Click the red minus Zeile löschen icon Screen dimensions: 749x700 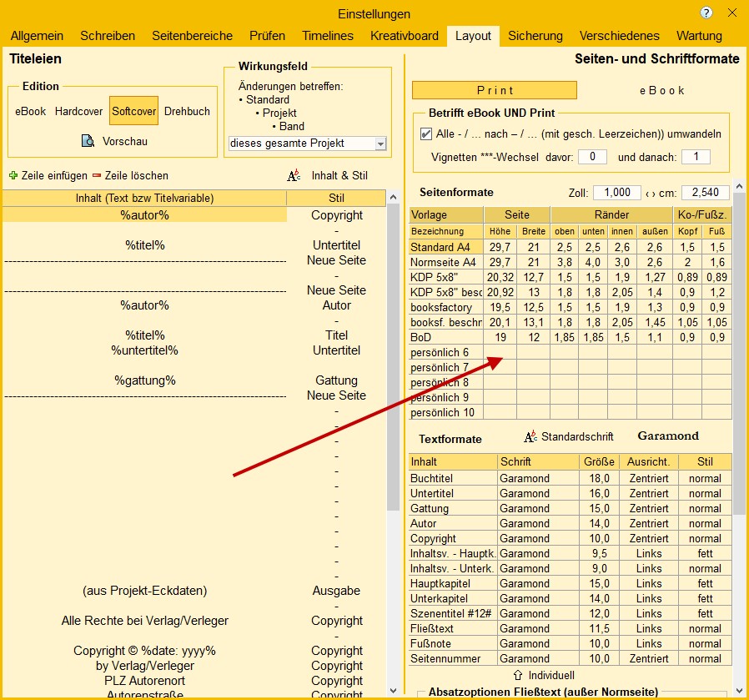click(97, 175)
